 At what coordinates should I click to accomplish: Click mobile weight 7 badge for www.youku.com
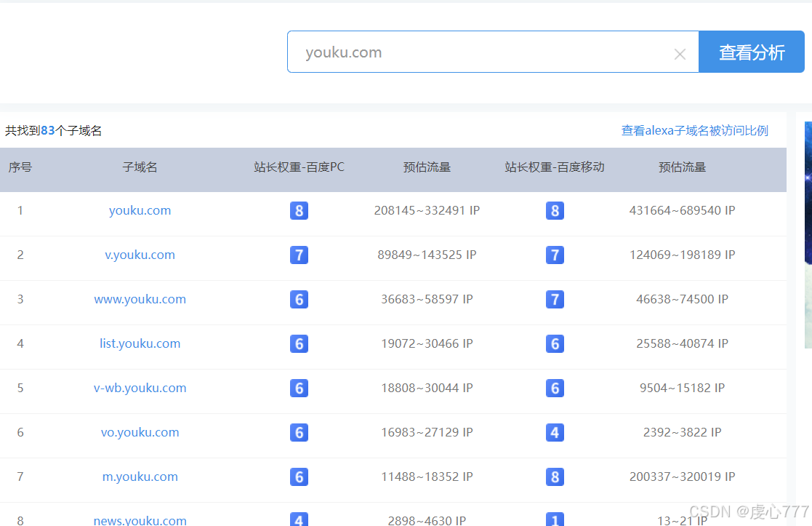coord(555,300)
